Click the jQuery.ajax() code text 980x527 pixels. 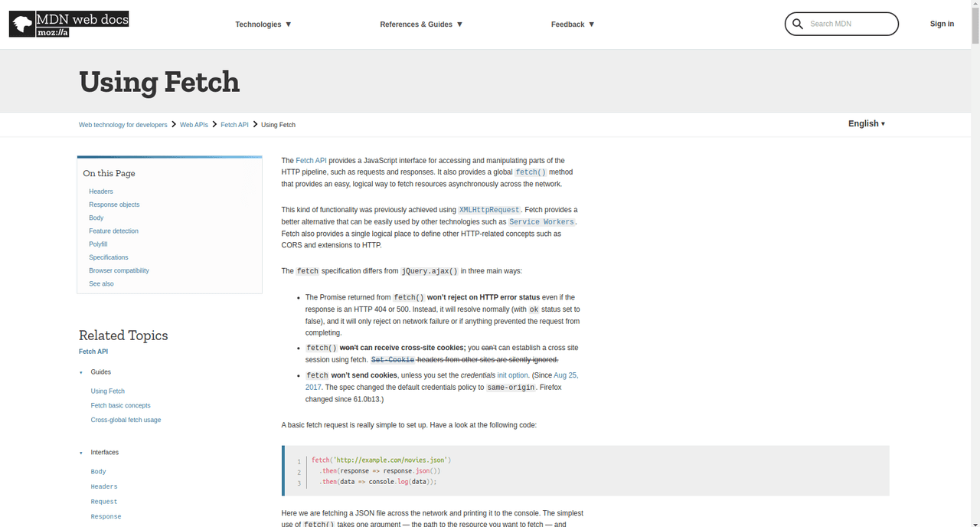[430, 271]
